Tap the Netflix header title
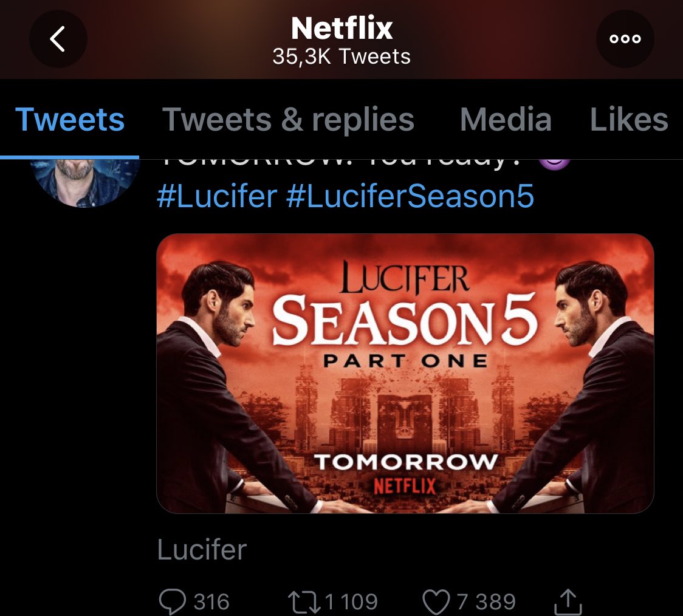This screenshot has width=683, height=616. [x=341, y=29]
